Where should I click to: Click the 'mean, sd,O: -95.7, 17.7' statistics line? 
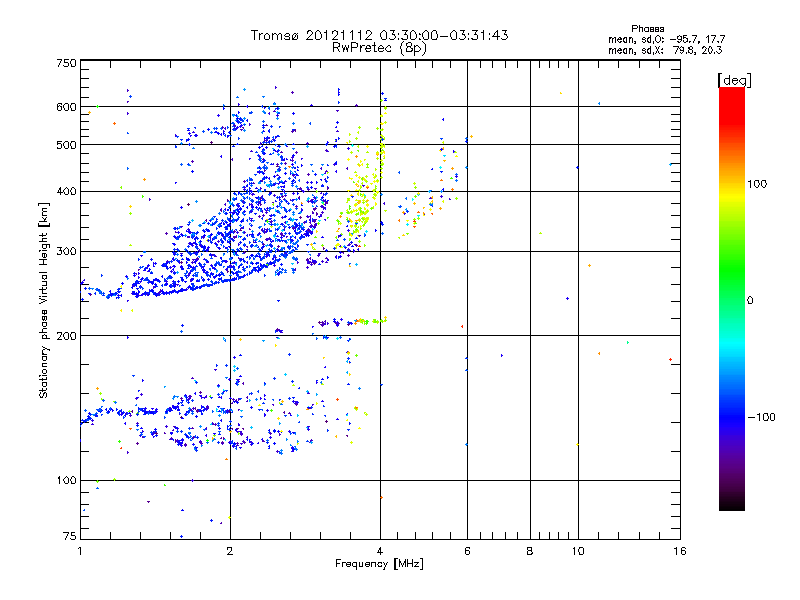[666, 39]
